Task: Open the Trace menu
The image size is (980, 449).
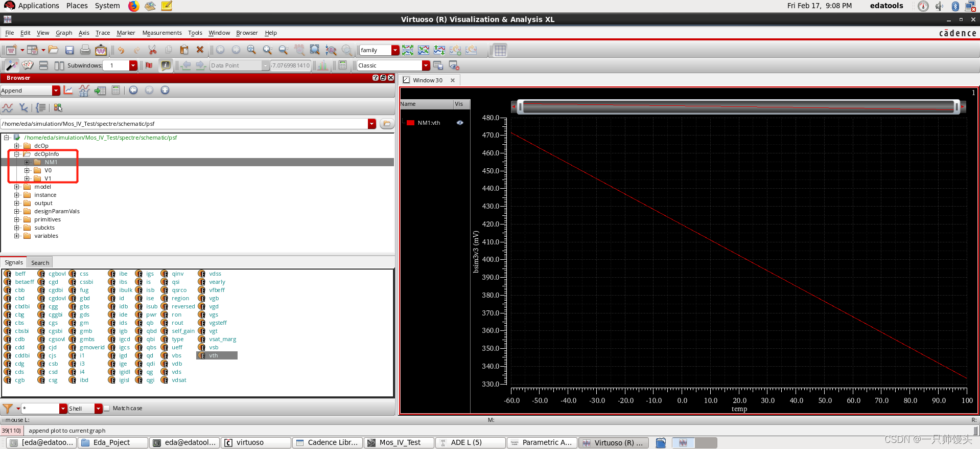Action: 103,33
